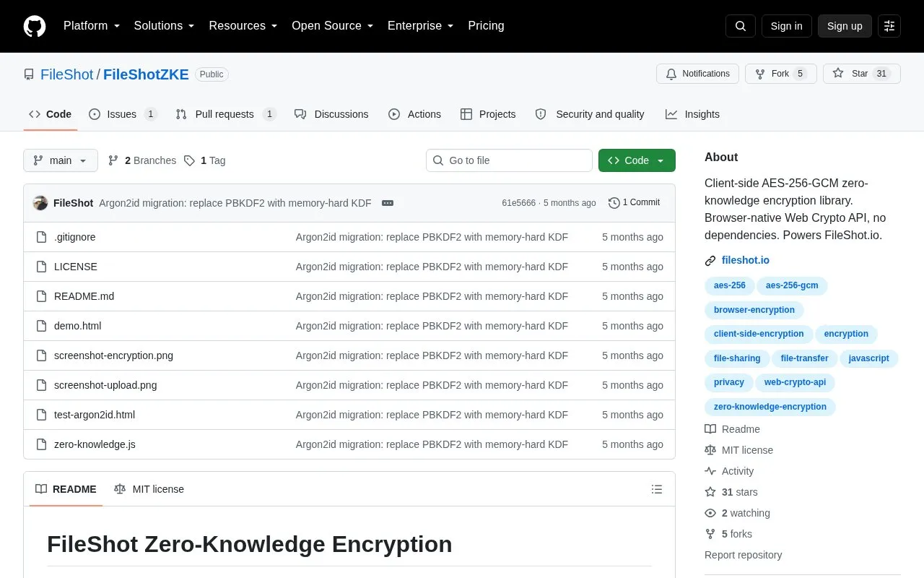The width and height of the screenshot is (924, 578).
Task: Open the README.md file
Action: (84, 296)
